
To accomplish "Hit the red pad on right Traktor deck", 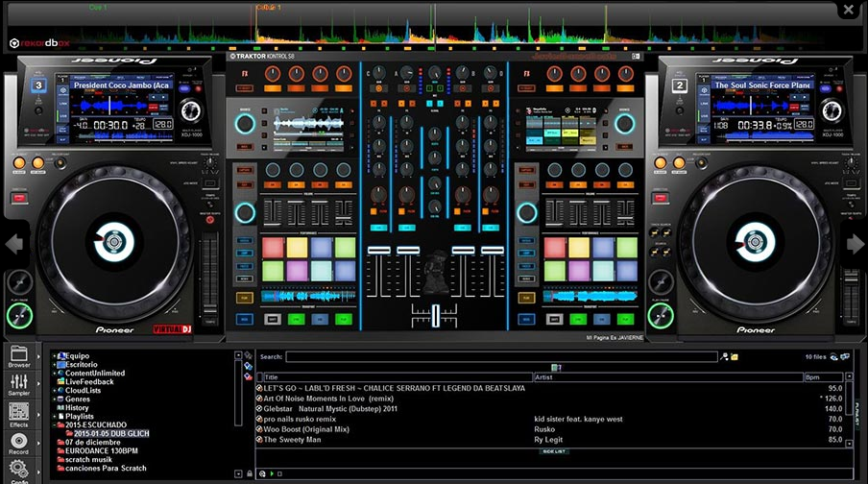I will pos(555,248).
